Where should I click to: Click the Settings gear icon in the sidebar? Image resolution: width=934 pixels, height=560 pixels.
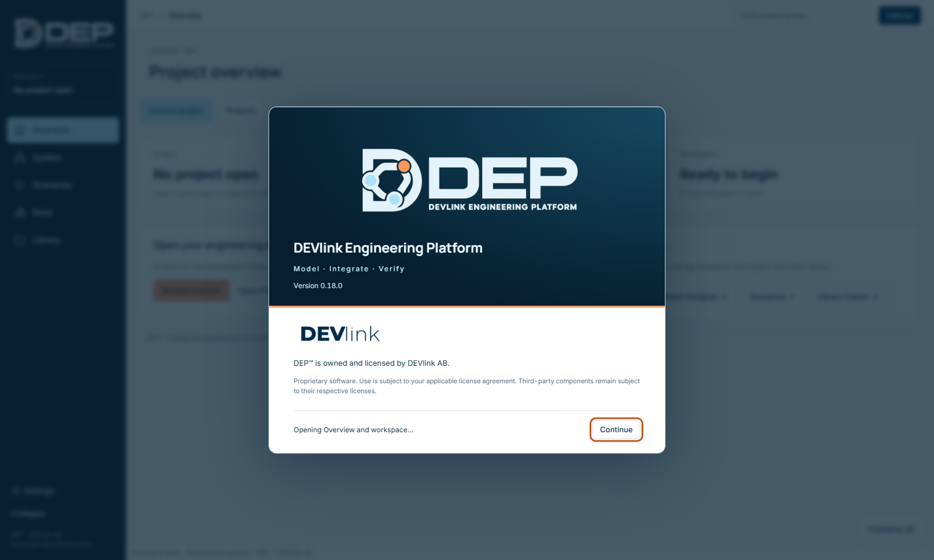tap(16, 491)
